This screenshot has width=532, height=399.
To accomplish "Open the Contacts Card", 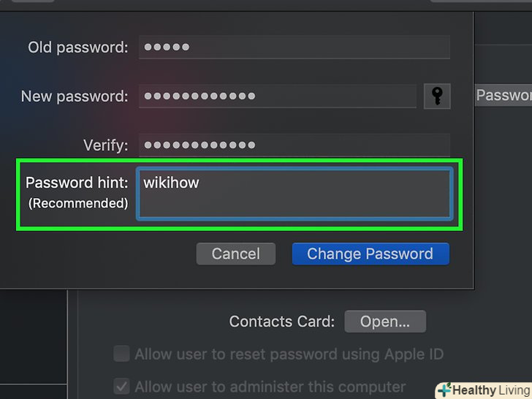I will pos(385,322).
